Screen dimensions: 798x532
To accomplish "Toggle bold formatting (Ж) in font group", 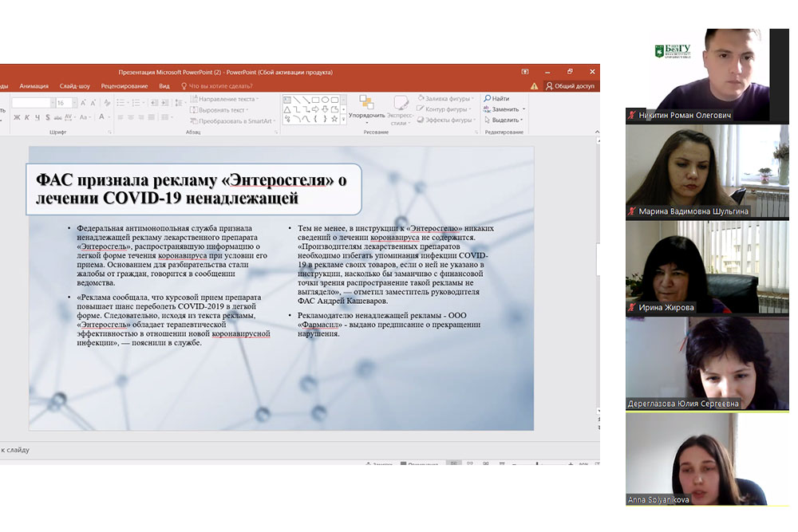I will click(16, 118).
